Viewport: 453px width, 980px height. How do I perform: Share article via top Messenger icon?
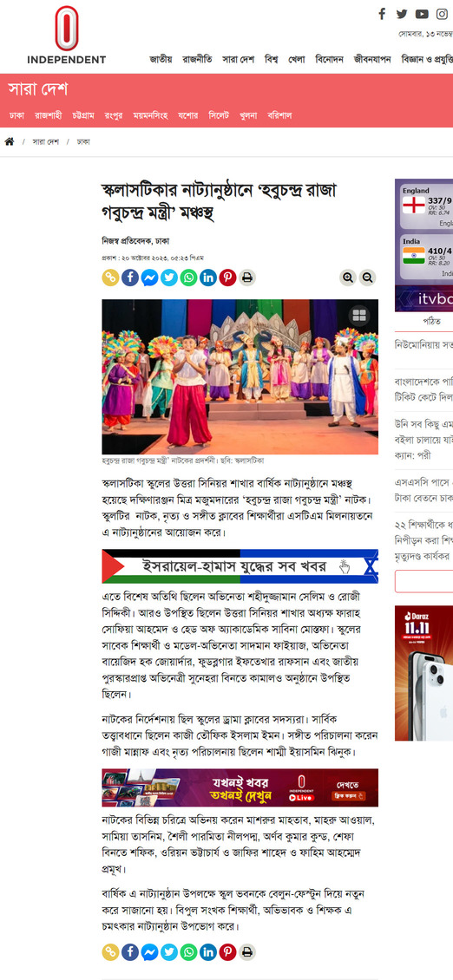point(149,278)
